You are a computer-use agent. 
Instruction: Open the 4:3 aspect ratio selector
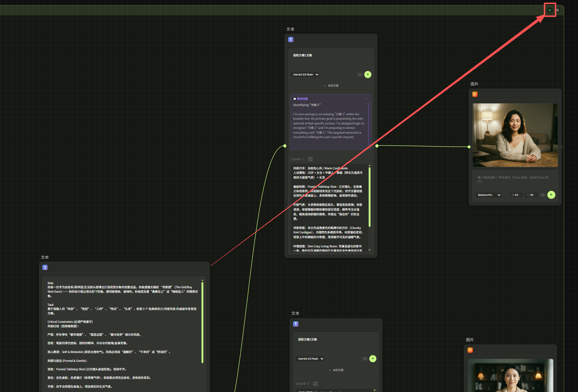click(516, 195)
